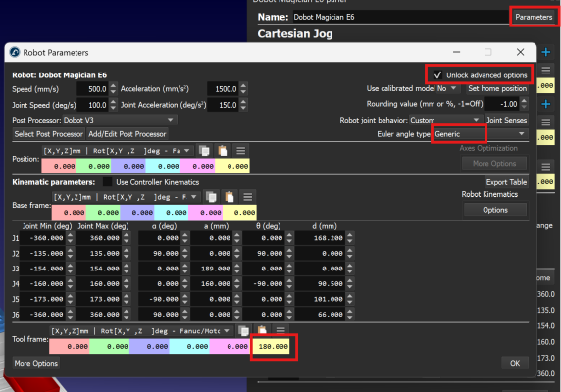Click top blue plus icon in robot panel
The height and width of the screenshot is (392, 561).
546,52
